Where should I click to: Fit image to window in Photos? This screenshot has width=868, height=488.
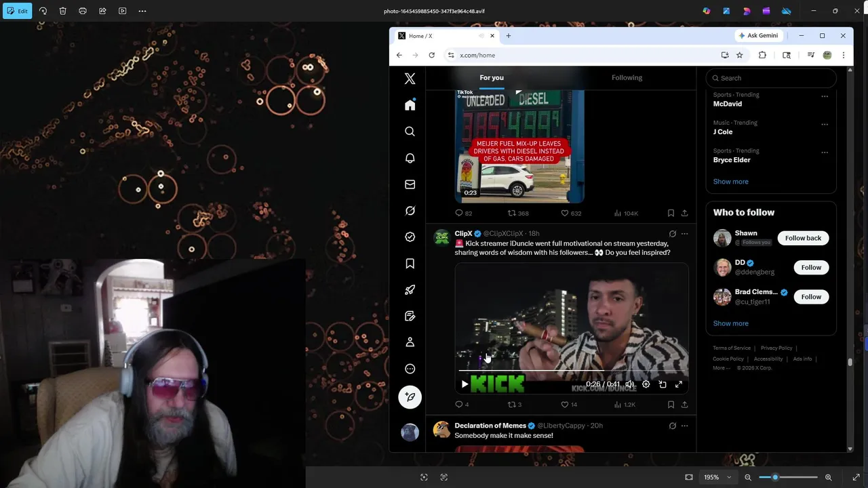689,477
